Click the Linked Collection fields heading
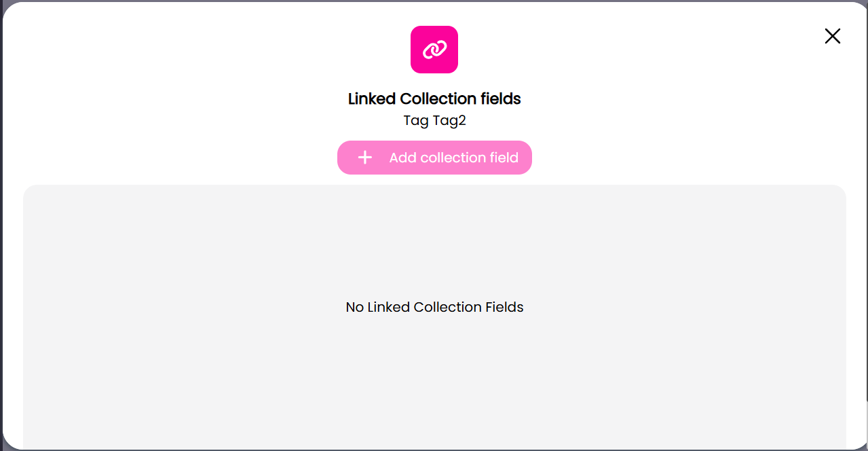This screenshot has width=868, height=451. 434,99
